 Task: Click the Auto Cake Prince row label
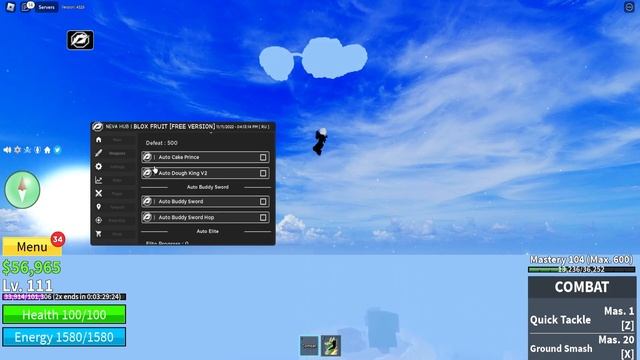click(x=179, y=157)
